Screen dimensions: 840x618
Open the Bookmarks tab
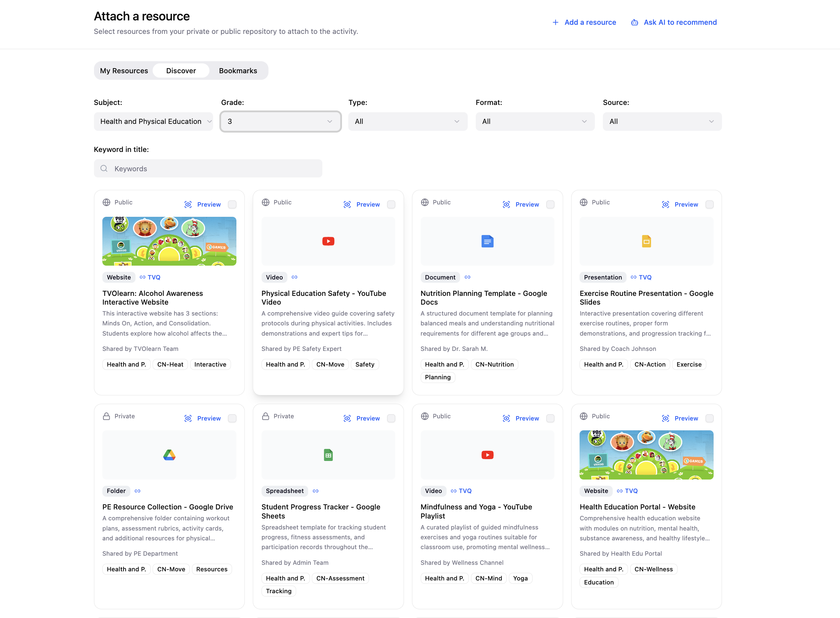point(238,70)
